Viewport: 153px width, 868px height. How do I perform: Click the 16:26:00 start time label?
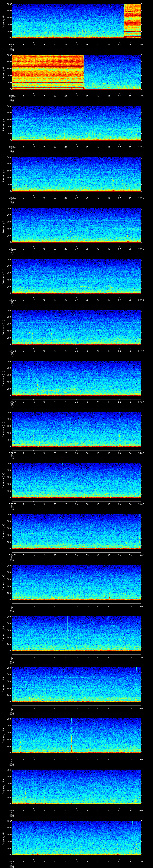12,657
